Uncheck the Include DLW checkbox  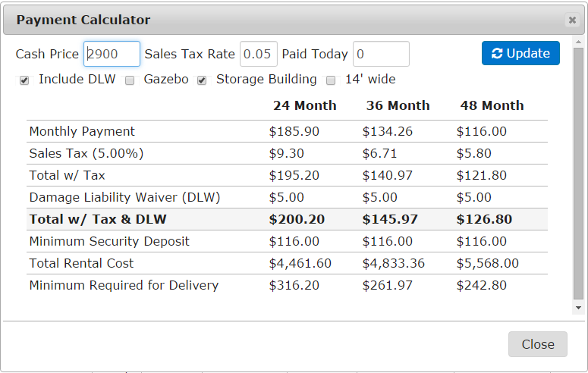tap(24, 80)
